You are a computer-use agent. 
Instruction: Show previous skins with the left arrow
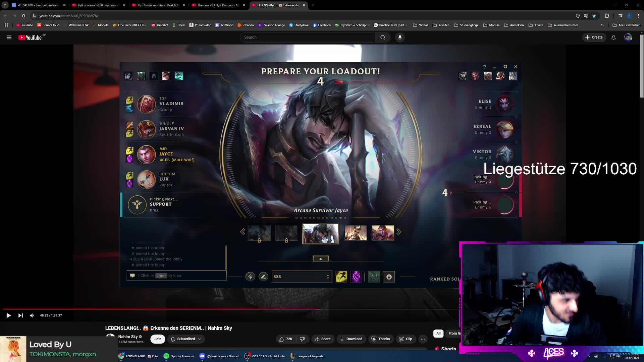(243, 232)
